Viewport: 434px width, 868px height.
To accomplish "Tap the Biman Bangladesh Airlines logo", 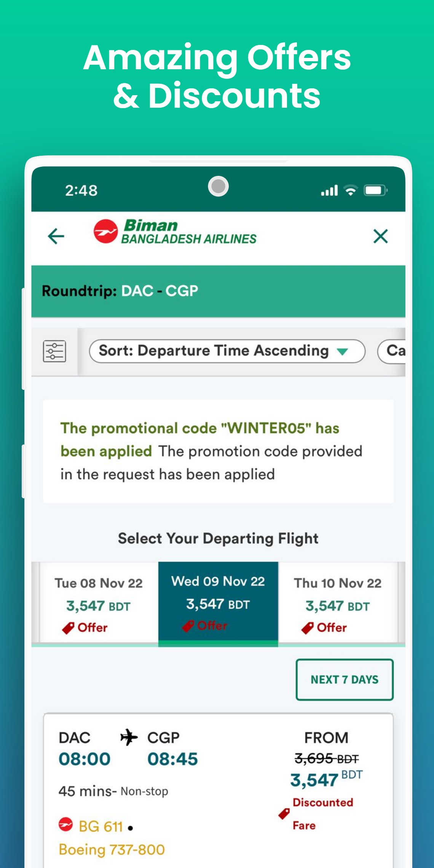I will click(x=175, y=231).
